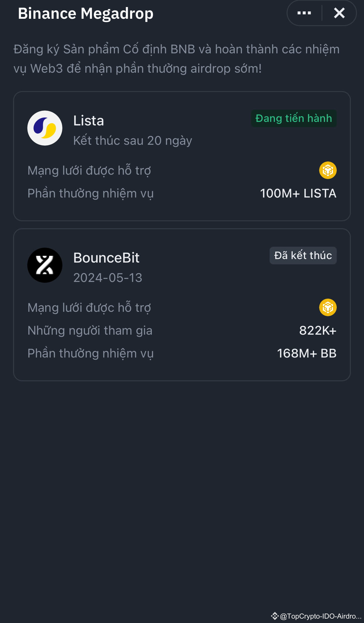The height and width of the screenshot is (623, 364).
Task: Tap the BNB network icon in Lista card
Action: [328, 170]
